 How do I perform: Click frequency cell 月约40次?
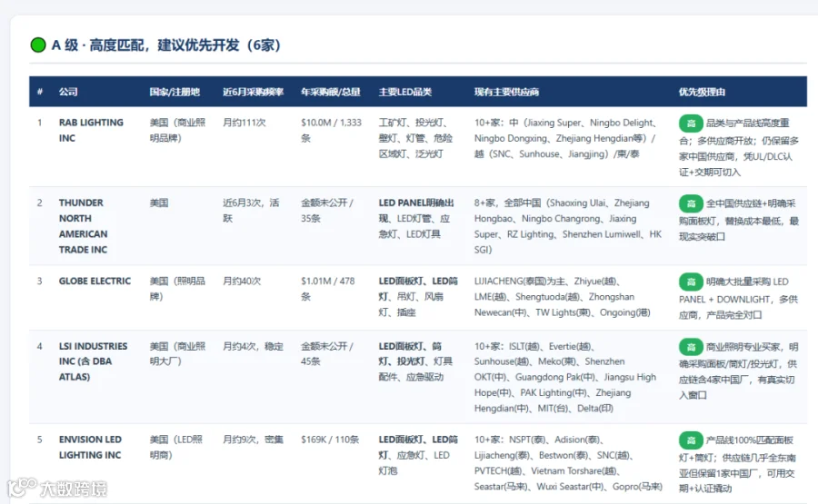tap(242, 281)
